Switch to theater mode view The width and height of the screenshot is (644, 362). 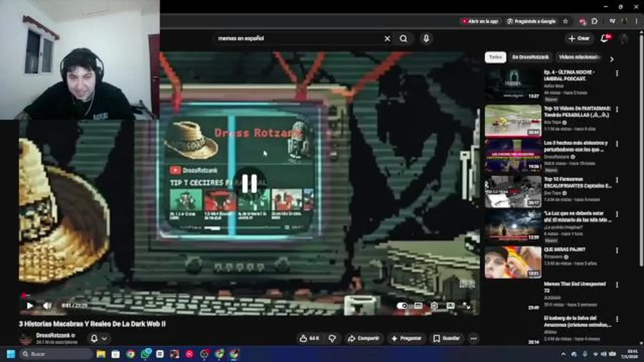click(x=450, y=305)
